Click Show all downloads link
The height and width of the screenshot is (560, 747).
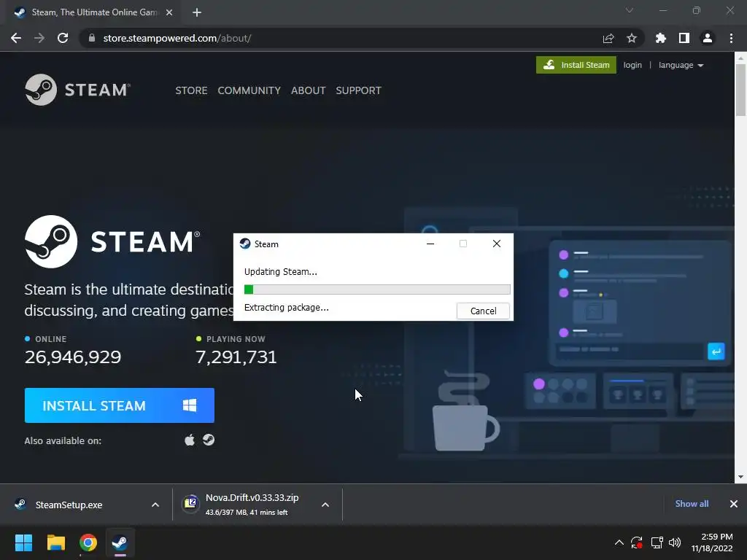pos(692,504)
